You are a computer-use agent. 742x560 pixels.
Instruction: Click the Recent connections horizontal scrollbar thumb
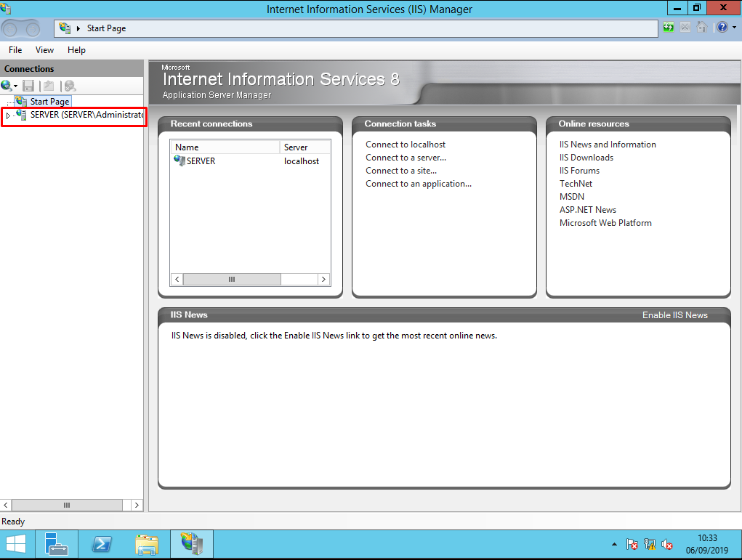tap(232, 279)
